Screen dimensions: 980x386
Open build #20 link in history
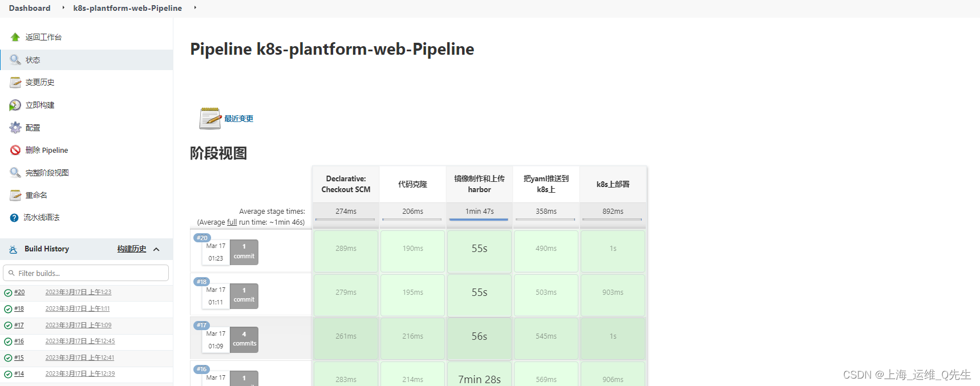click(19, 292)
